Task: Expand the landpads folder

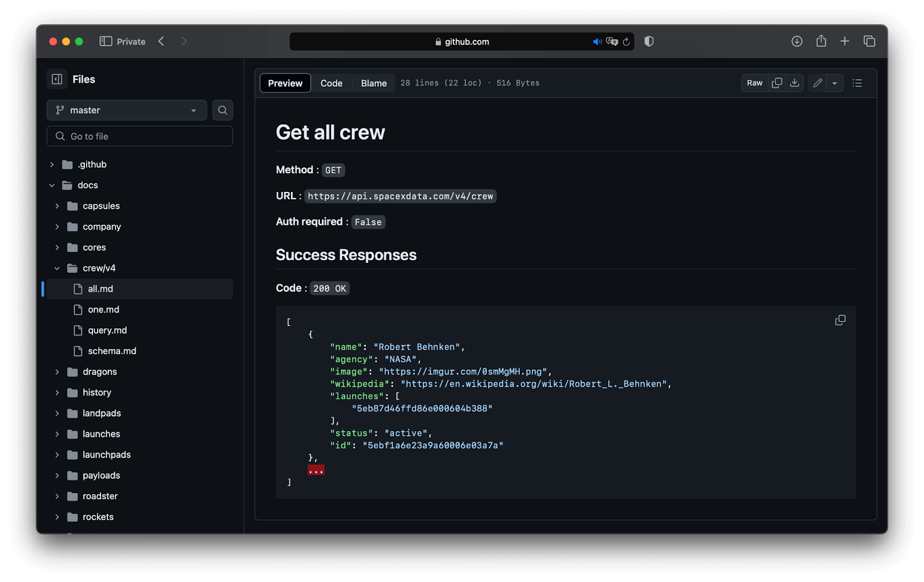Action: [57, 414]
